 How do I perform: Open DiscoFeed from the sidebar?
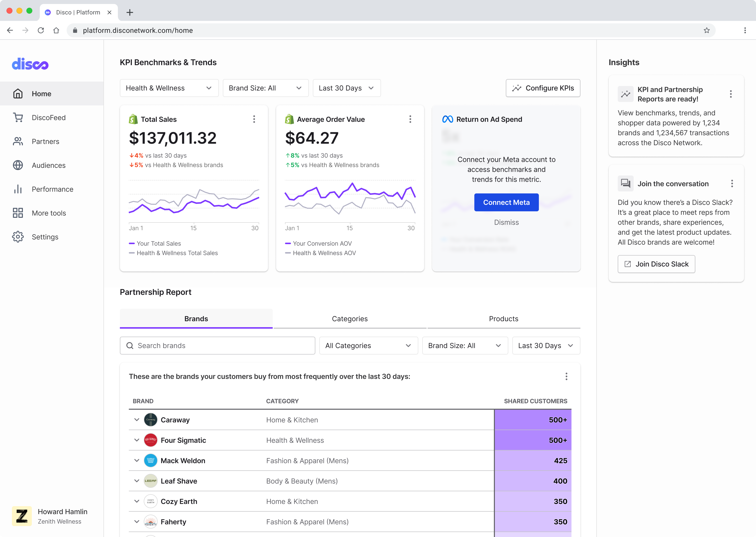(51, 117)
